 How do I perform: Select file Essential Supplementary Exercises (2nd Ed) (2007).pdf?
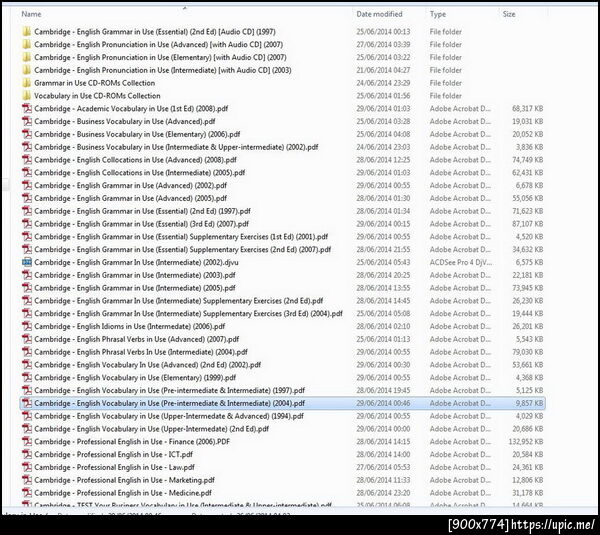tap(183, 250)
